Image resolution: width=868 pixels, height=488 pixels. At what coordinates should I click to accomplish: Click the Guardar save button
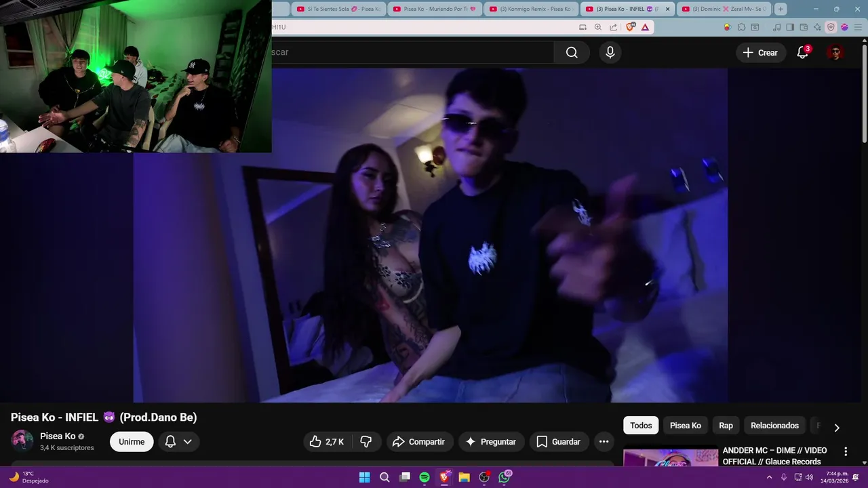pos(559,442)
